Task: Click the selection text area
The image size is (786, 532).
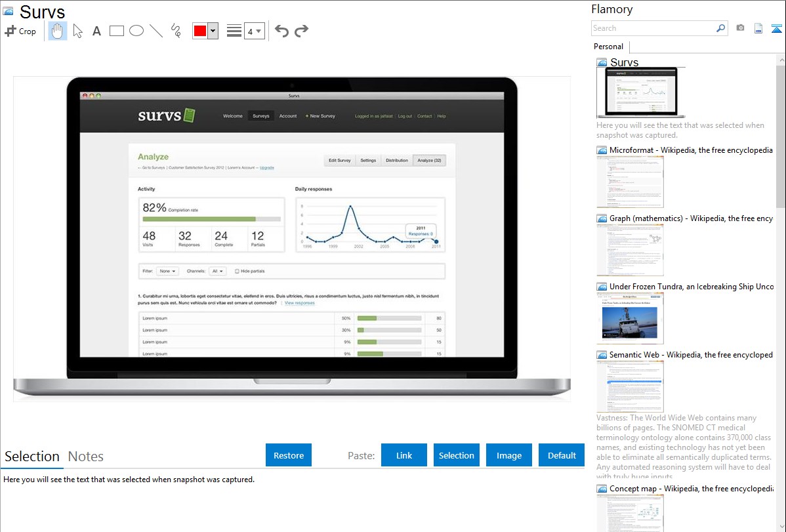Action: 292,501
